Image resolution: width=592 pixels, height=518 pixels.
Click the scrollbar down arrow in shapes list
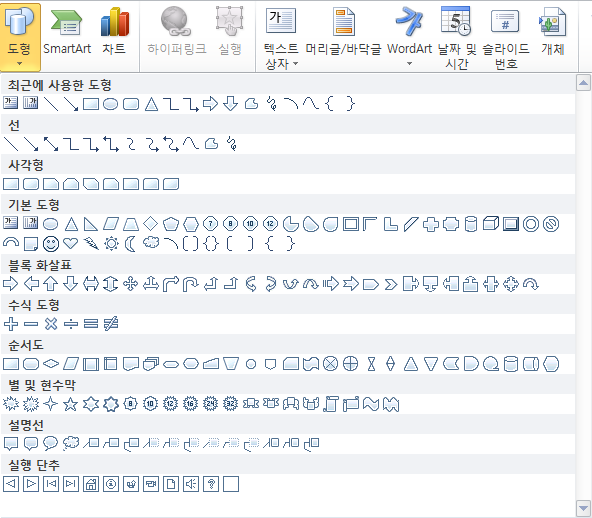[x=583, y=508]
